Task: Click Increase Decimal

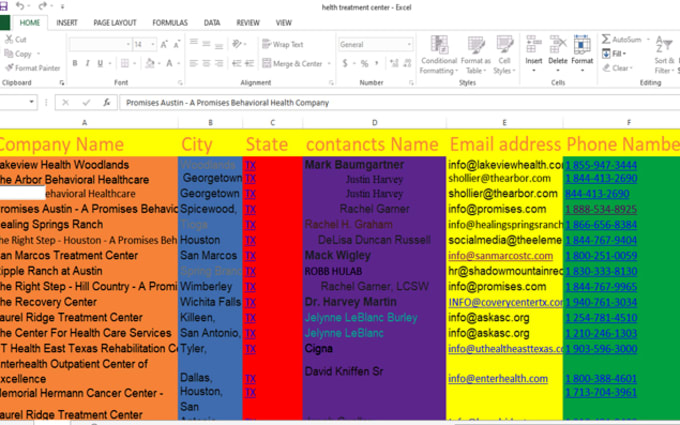Action: [394, 64]
